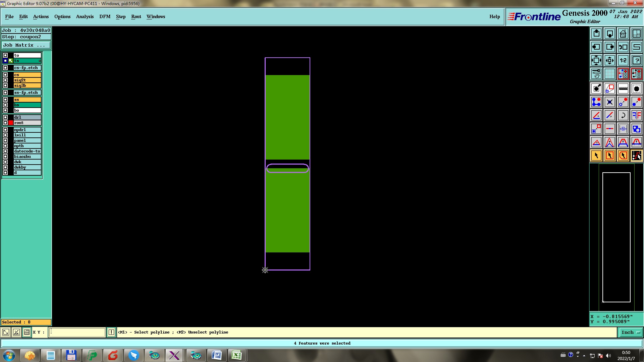
Task: Toggle the grid display icon
Action: click(x=609, y=74)
